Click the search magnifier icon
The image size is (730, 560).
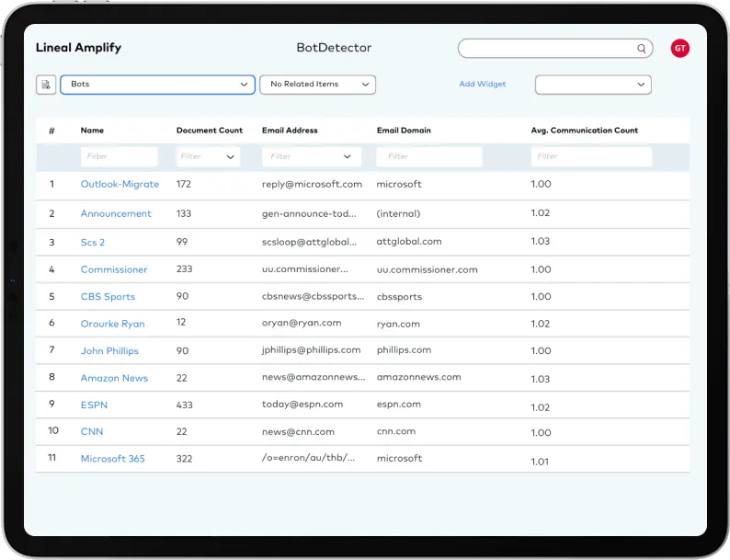pos(642,49)
